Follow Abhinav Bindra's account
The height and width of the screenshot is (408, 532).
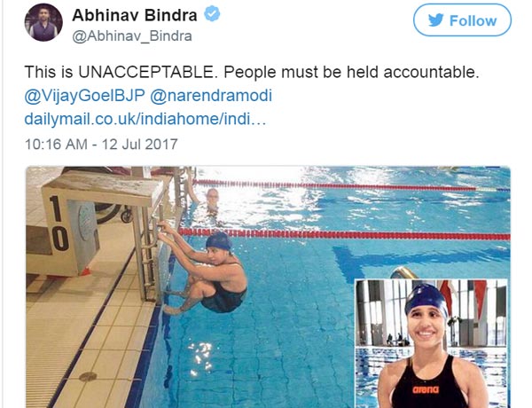click(x=462, y=20)
